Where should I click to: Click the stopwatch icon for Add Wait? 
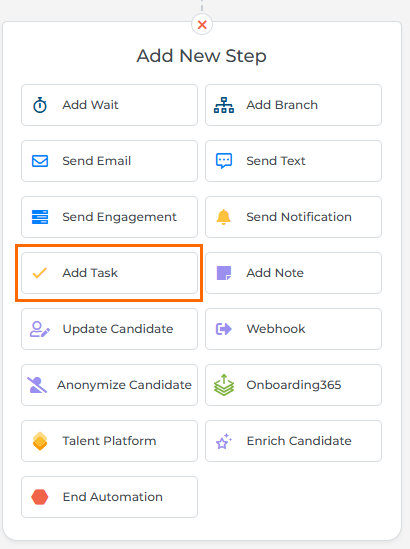coord(40,105)
